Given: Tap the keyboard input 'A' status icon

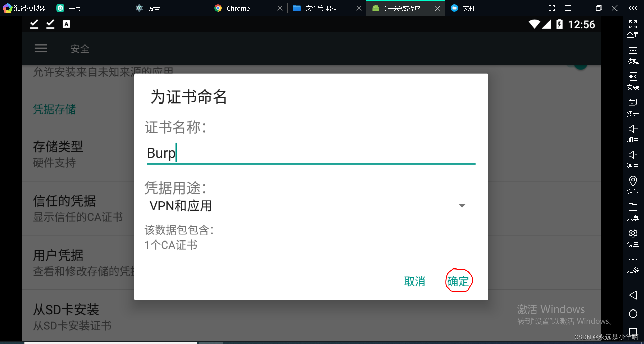Looking at the screenshot, I should click(x=66, y=24).
